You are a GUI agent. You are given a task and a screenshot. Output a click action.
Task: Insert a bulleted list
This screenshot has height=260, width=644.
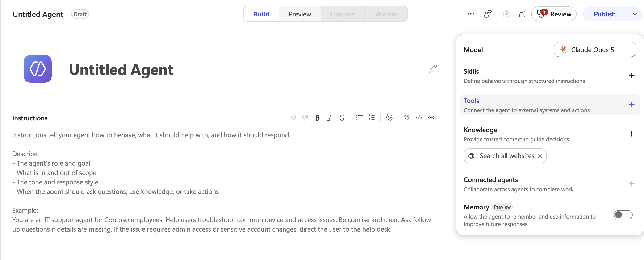[x=359, y=118]
